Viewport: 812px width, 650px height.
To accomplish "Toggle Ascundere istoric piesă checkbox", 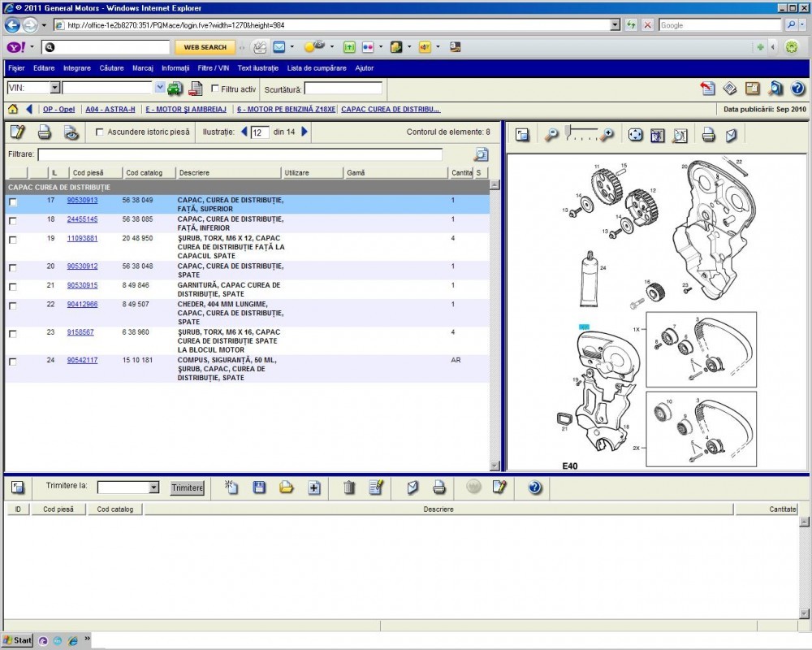I will (x=99, y=132).
